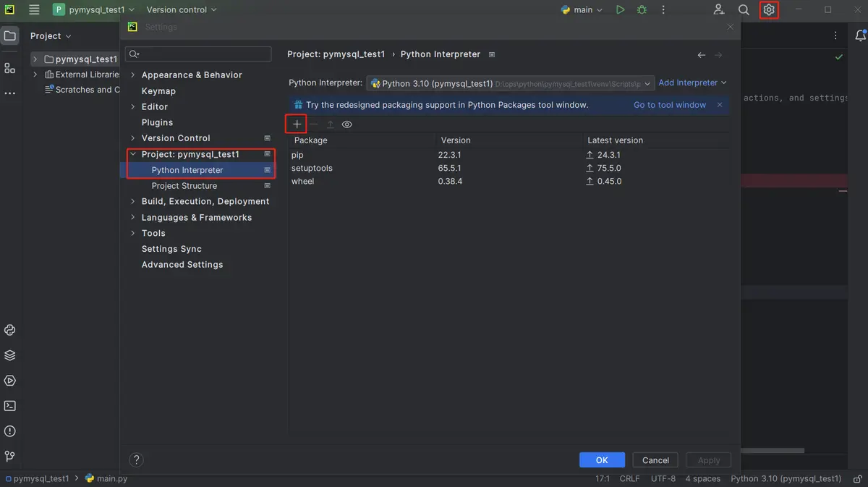Show more tool windows via the ellipsis icon
Screen dimensions: 868x487
[9, 93]
